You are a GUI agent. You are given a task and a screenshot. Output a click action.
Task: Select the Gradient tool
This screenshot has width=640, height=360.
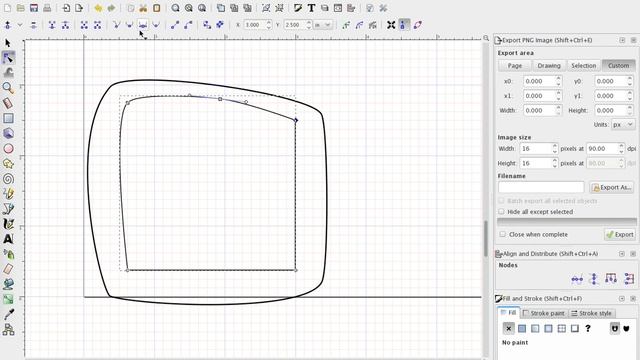(8, 299)
